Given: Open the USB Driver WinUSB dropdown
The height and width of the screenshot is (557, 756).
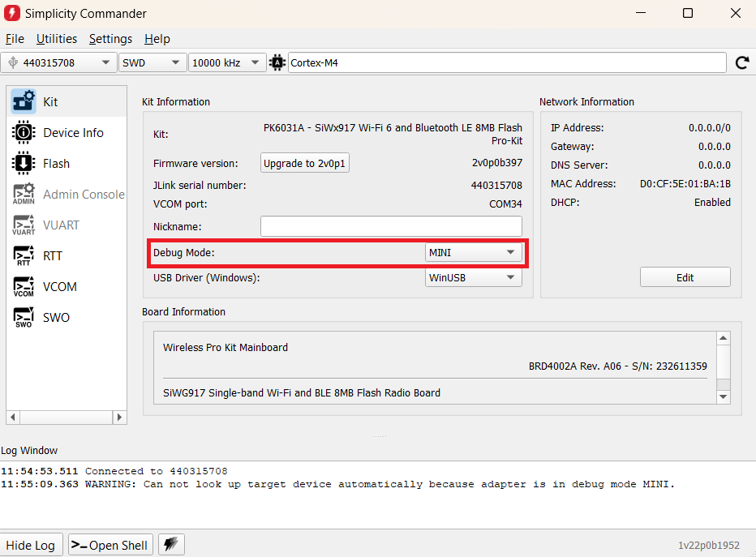Looking at the screenshot, I should 474,277.
